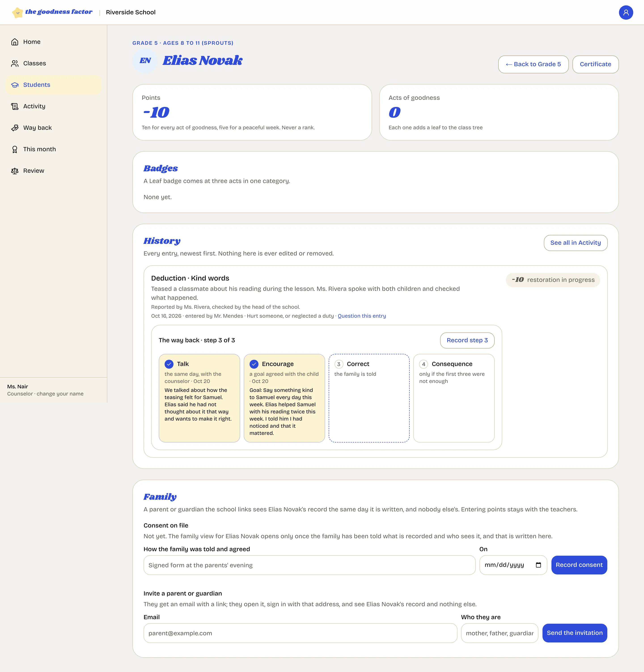Open This month via the ribbon icon

(x=15, y=149)
